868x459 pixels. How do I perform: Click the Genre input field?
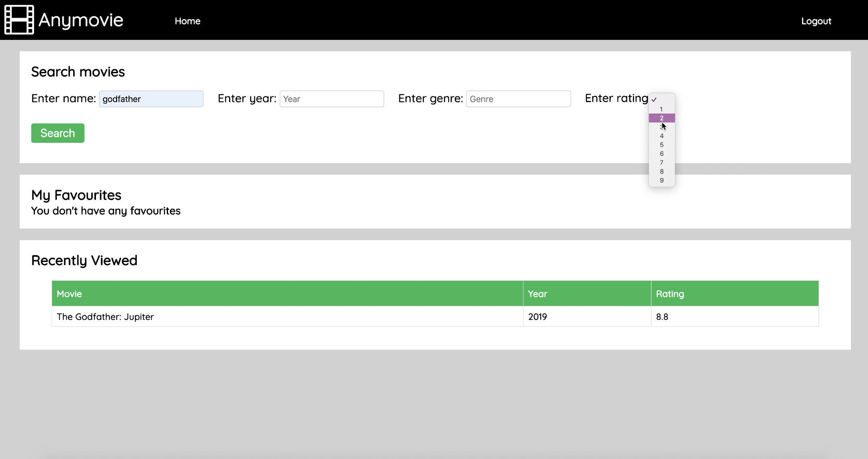518,99
